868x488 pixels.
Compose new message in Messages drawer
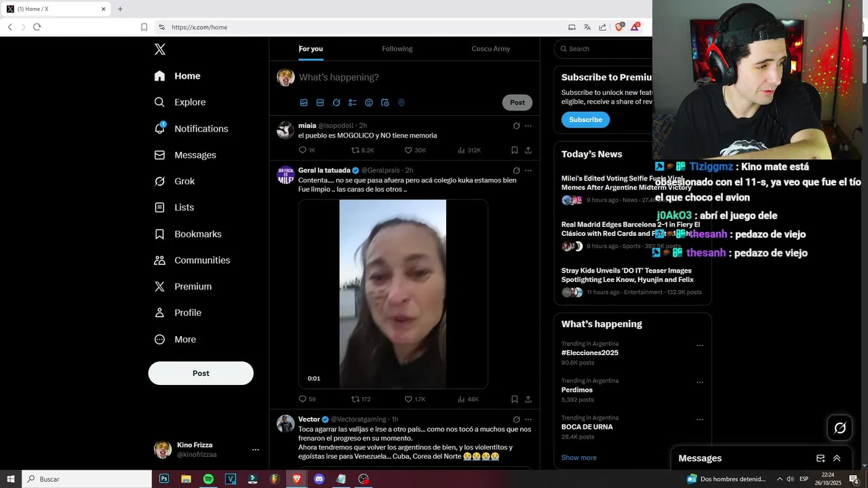point(821,458)
